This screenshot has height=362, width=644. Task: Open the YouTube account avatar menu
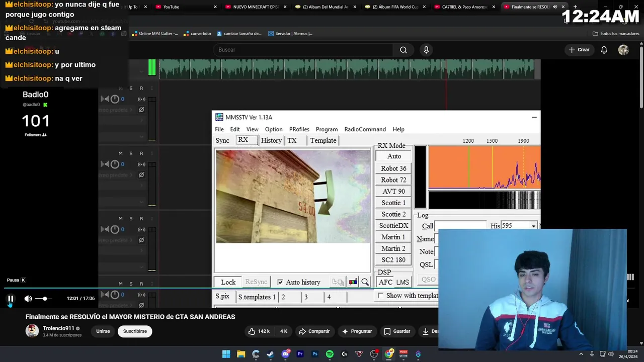pos(623,50)
